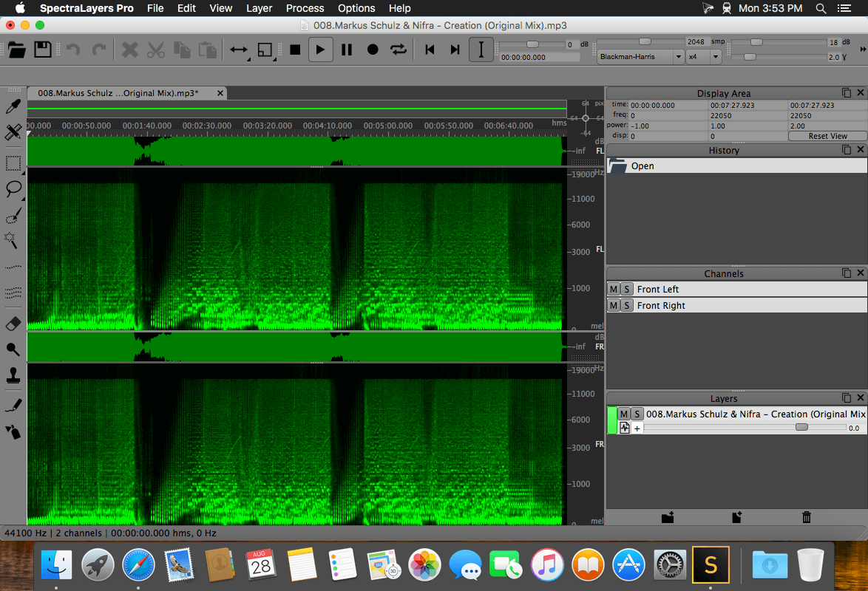Image resolution: width=868 pixels, height=591 pixels.
Task: Pause the audio playback
Action: (x=347, y=49)
